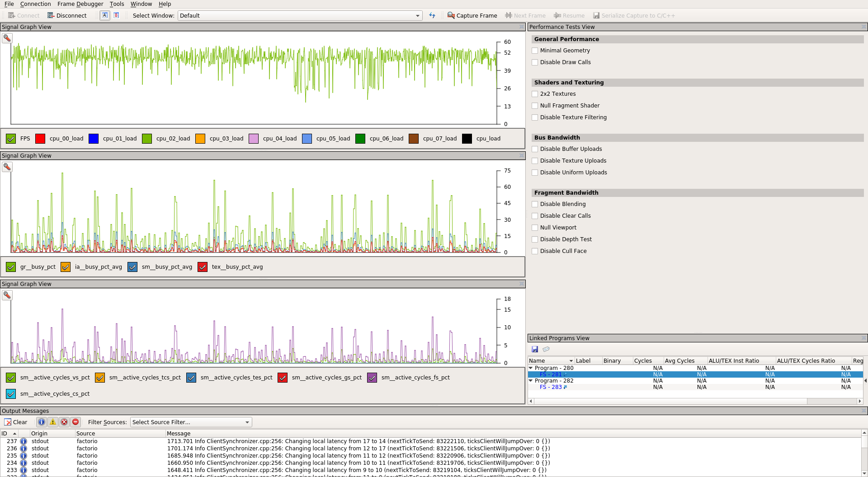Viewport: 868px width, 477px height.
Task: Toggle error messages filter icon
Action: pos(64,422)
